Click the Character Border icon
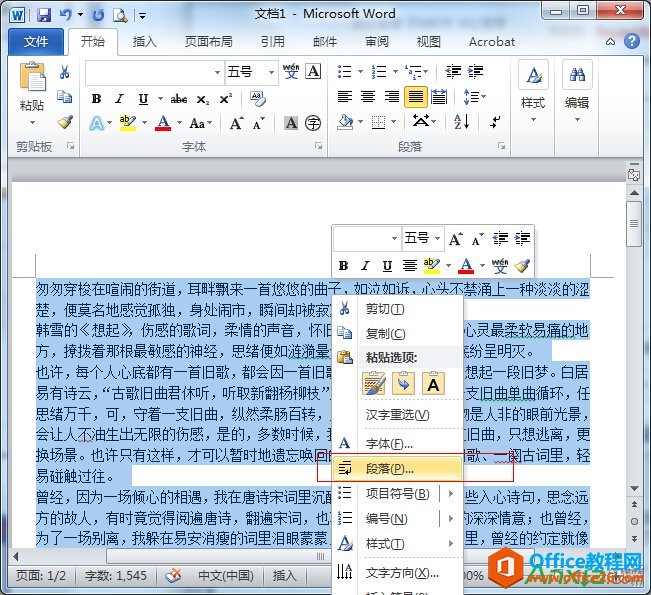Screen dimensions: 651x595 pyautogui.click(x=313, y=71)
